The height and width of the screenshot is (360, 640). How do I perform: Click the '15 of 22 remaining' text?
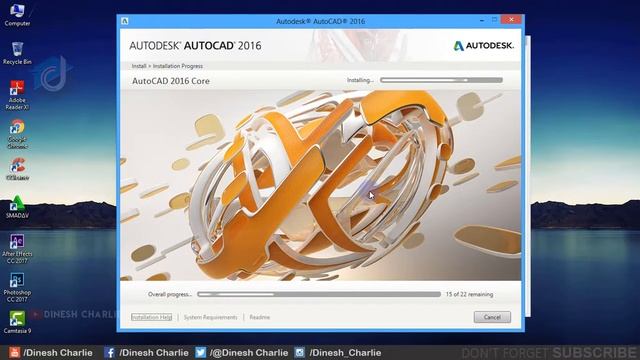click(x=469, y=294)
